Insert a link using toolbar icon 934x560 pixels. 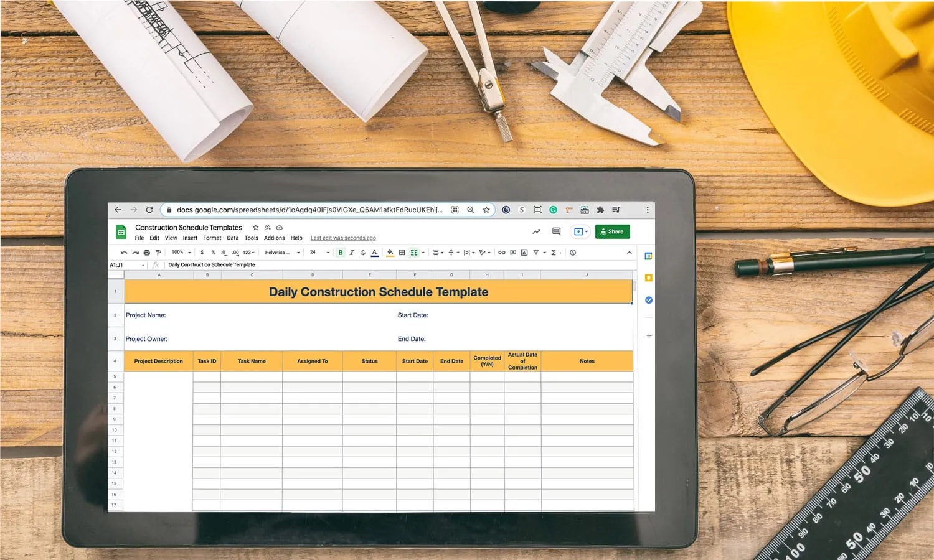[x=501, y=253]
